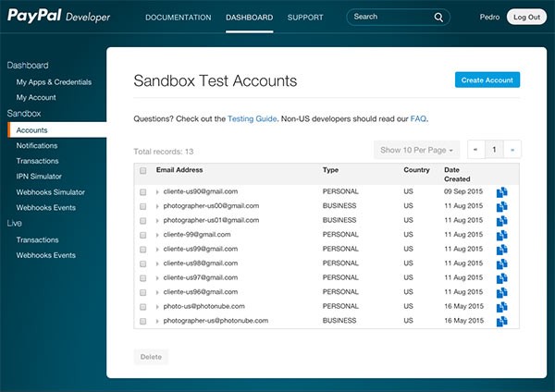The width and height of the screenshot is (555, 392).
Task: Check the box for photographer-us01@gmail.com
Action: pos(143,221)
